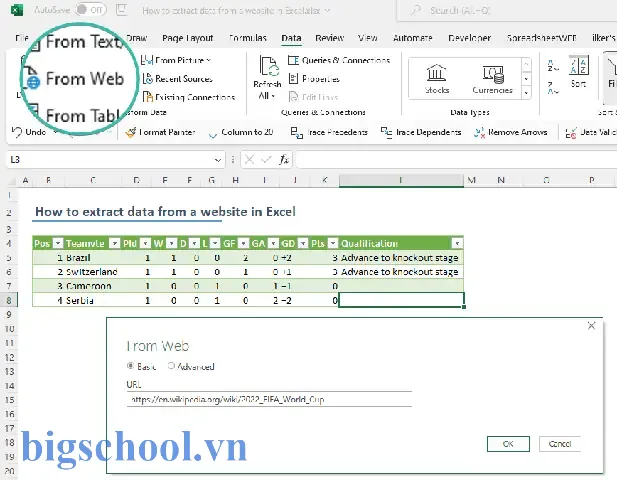This screenshot has width=617, height=480.
Task: Click the Cameroon cell
Action: click(x=92, y=286)
